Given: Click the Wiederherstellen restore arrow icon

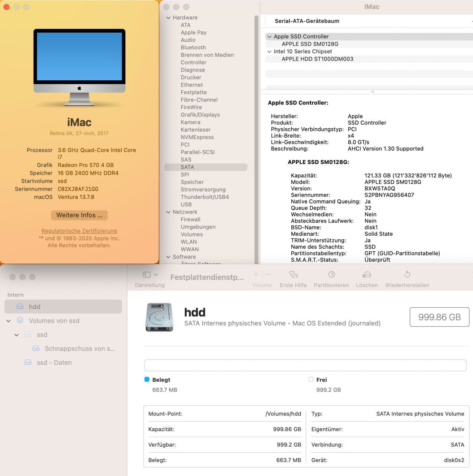Looking at the screenshot, I should (407, 274).
